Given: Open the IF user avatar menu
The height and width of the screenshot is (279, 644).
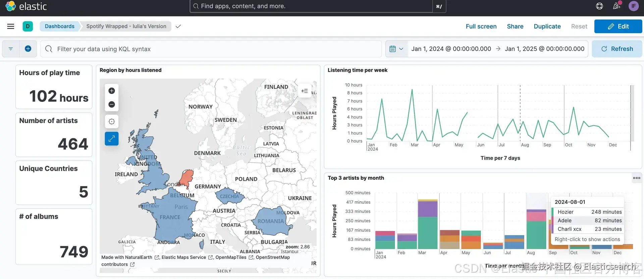Looking at the screenshot, I should (634, 6).
